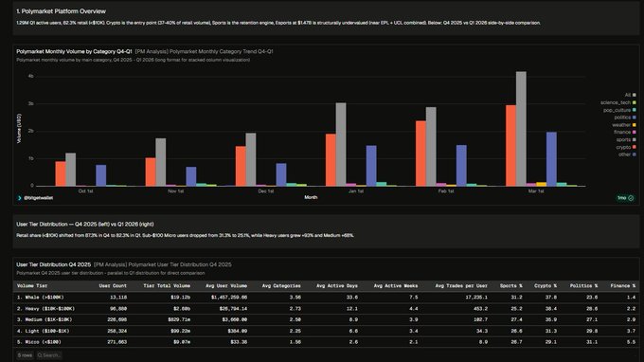
Task: Click the '258,324' Light user count cell
Action: tap(117, 331)
